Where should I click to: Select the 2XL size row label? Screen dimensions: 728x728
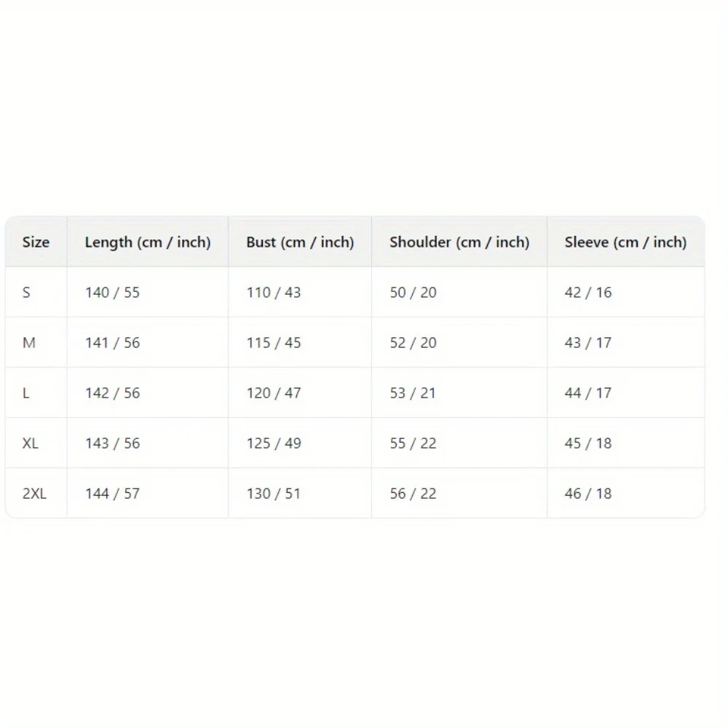pyautogui.click(x=34, y=494)
